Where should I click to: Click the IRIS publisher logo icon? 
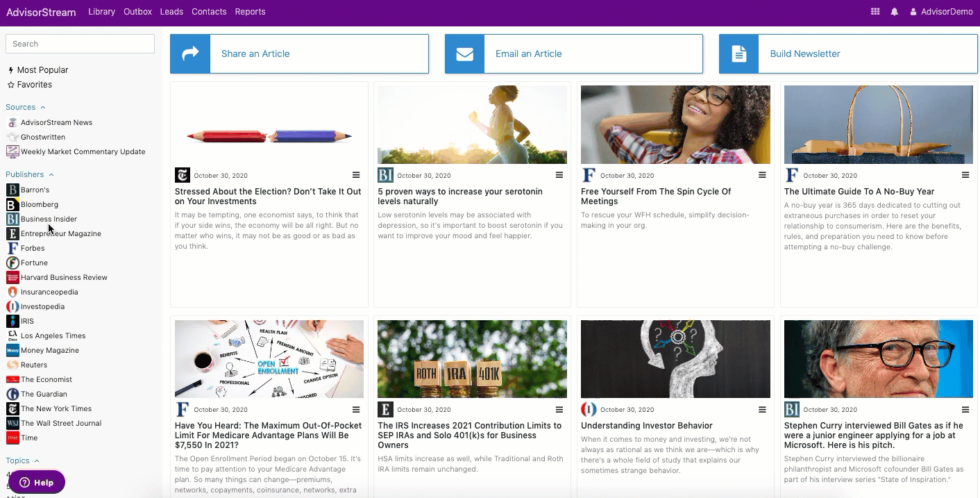12,321
